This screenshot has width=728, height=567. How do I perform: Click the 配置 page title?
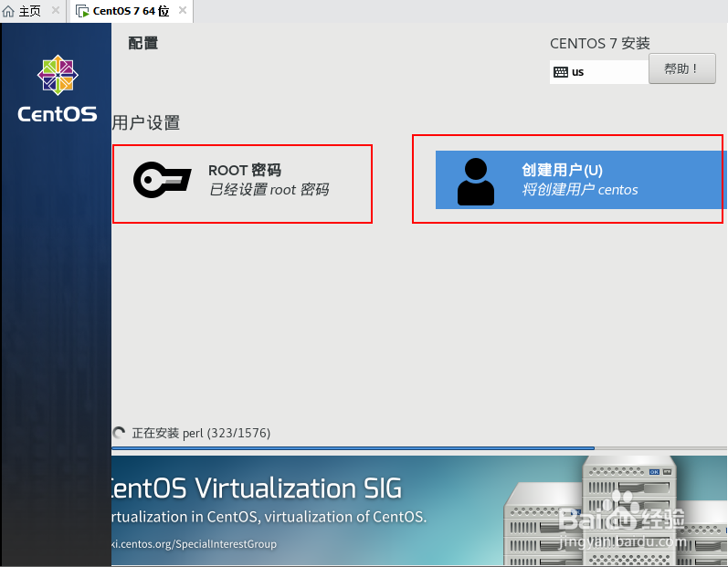coord(143,43)
